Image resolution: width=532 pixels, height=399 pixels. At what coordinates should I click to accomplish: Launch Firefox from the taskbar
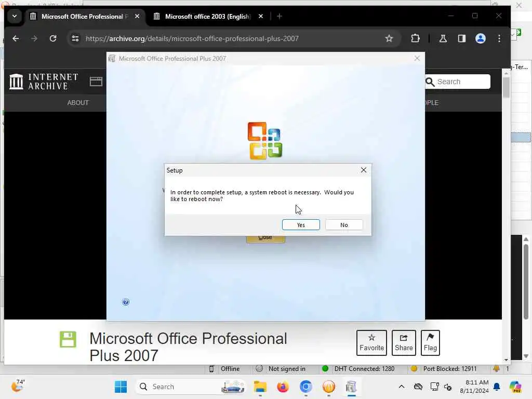(x=283, y=387)
